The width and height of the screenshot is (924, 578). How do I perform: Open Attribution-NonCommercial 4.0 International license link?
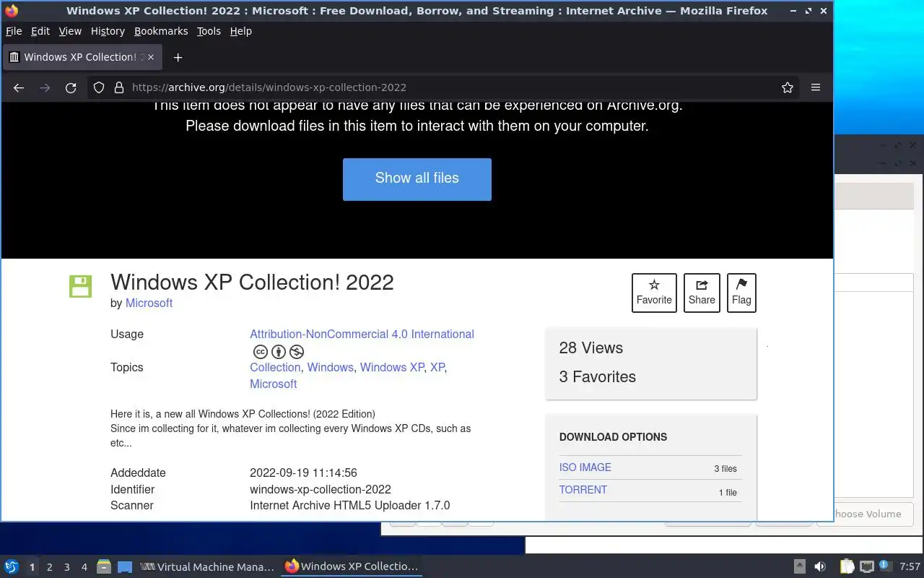point(362,334)
